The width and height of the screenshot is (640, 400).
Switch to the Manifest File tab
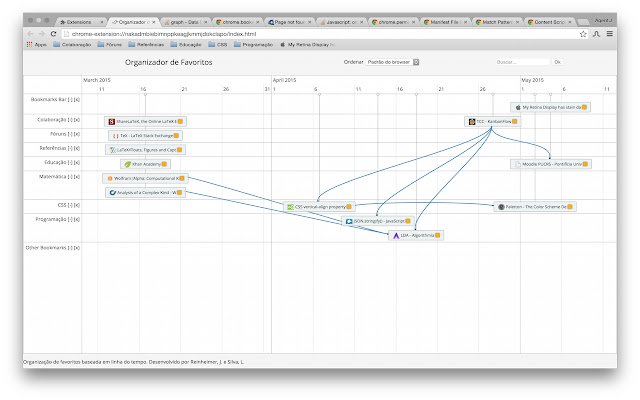pos(444,22)
